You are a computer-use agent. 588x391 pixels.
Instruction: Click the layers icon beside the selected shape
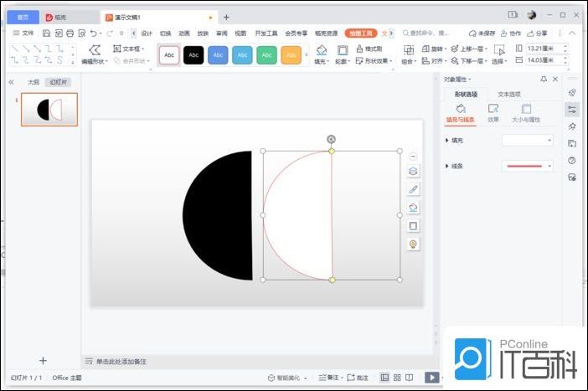point(413,171)
